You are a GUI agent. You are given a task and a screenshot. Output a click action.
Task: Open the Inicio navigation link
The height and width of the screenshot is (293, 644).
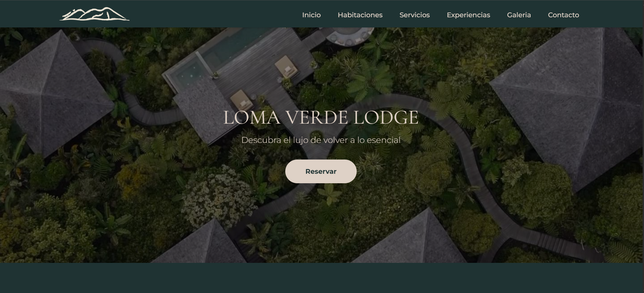click(311, 15)
